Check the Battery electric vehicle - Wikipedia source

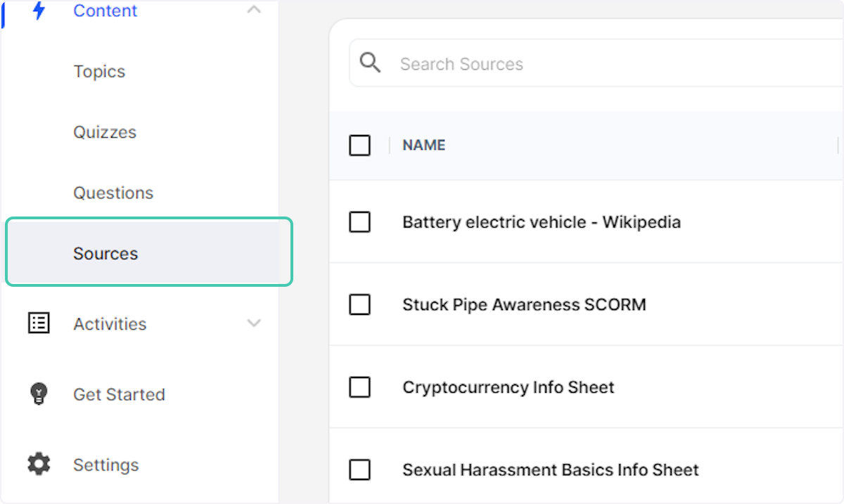coord(359,221)
